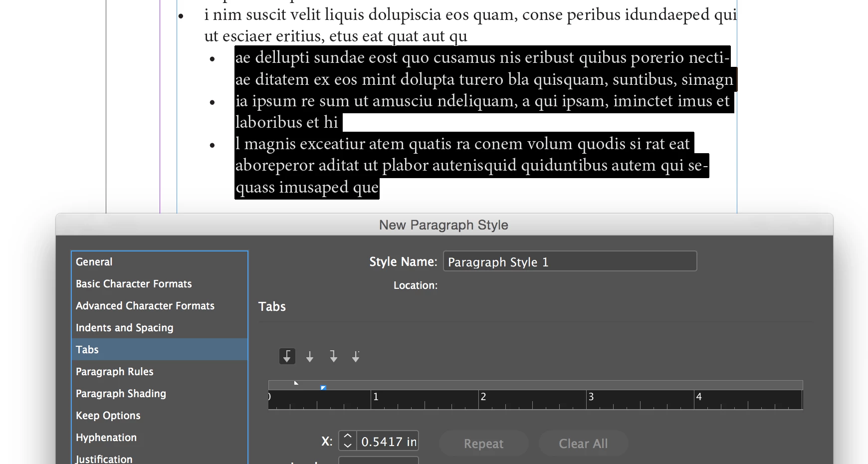Select the Tabs category

pyautogui.click(x=160, y=350)
